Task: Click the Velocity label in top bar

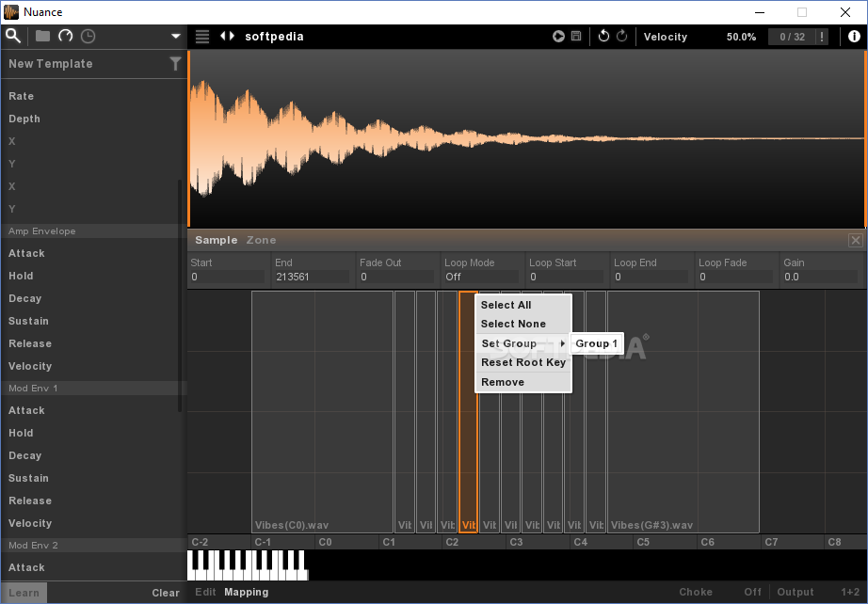Action: coord(666,37)
